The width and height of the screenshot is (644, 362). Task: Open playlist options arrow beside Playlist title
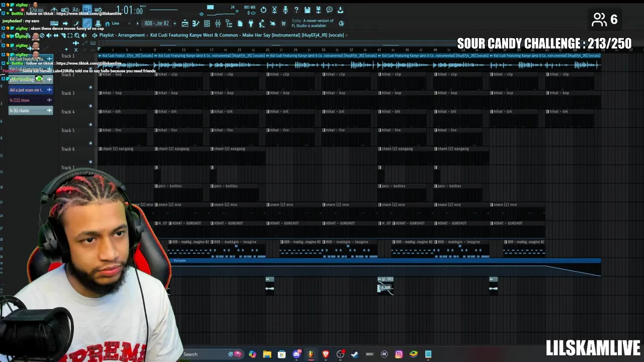pos(95,35)
